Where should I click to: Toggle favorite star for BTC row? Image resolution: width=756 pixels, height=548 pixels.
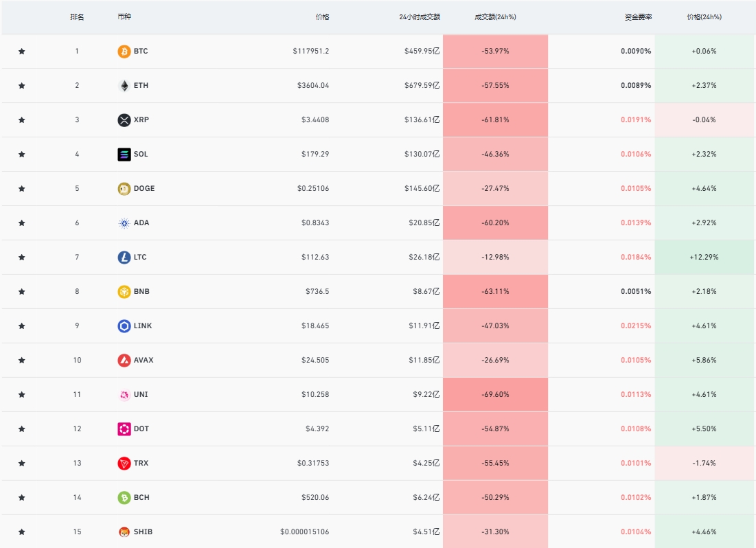pos(21,52)
